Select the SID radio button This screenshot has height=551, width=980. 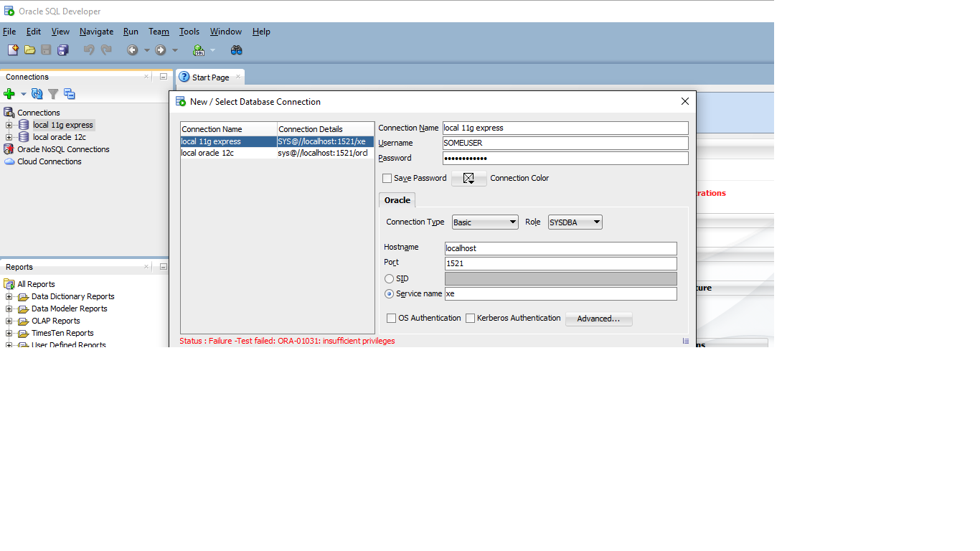coord(390,278)
